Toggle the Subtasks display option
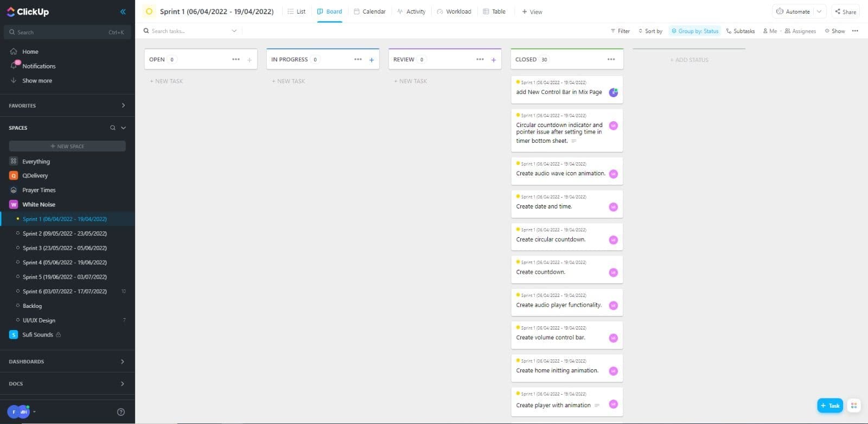This screenshot has width=868, height=424. click(741, 31)
